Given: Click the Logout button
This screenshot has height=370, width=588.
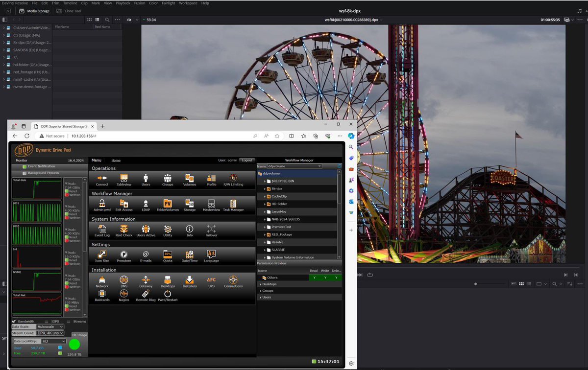Looking at the screenshot, I should pos(247,160).
